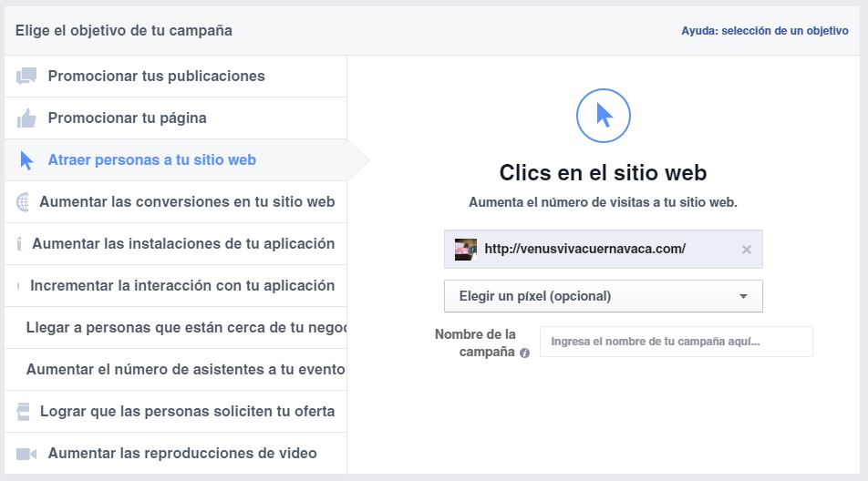Click the globe icon beside Aumentar las conversiones
Image resolution: width=868 pixels, height=481 pixels.
23,202
